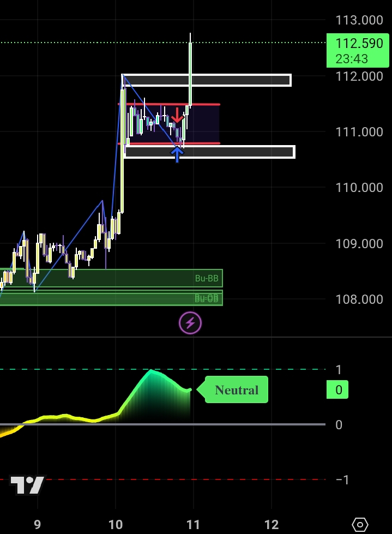Tap the date label 12 on time axis
The image size is (392, 534).
(x=272, y=525)
